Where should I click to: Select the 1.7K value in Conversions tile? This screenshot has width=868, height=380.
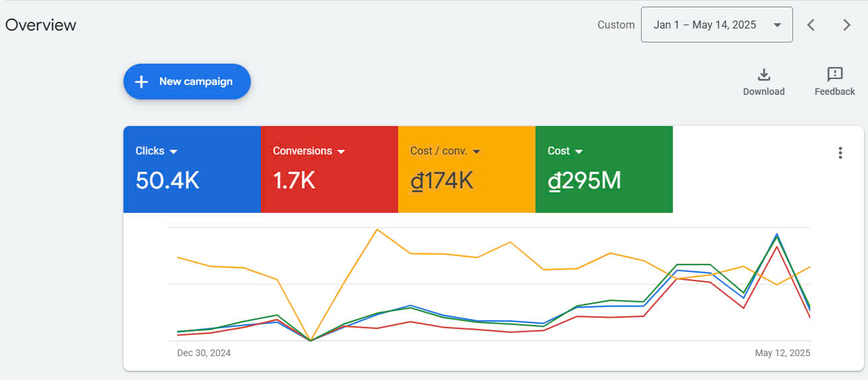tap(294, 180)
